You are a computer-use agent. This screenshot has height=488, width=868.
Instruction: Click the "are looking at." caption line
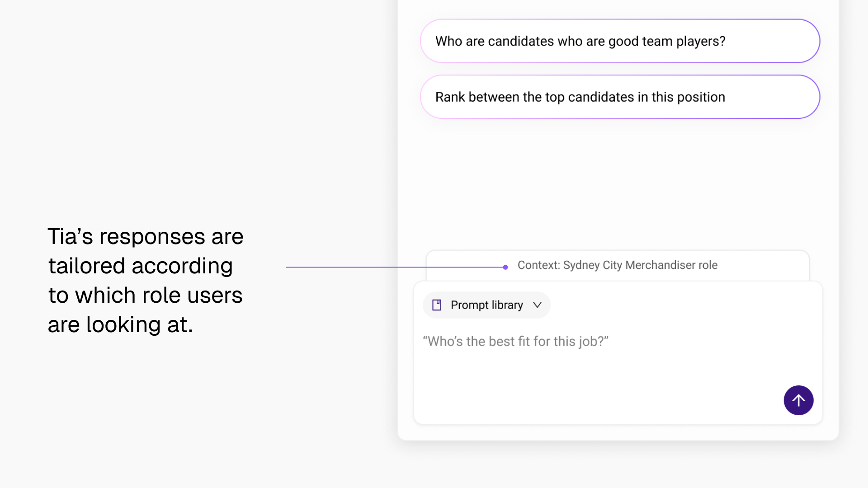tap(120, 324)
